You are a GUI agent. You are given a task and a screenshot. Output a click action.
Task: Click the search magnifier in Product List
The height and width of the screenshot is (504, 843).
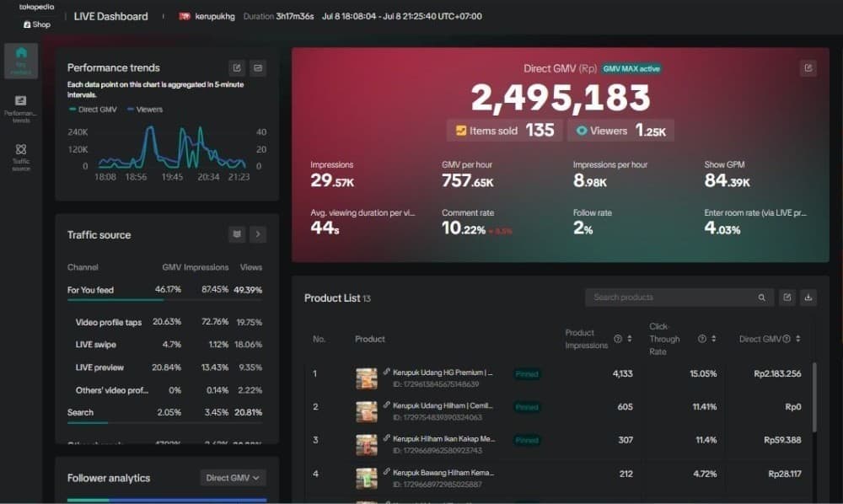point(762,298)
